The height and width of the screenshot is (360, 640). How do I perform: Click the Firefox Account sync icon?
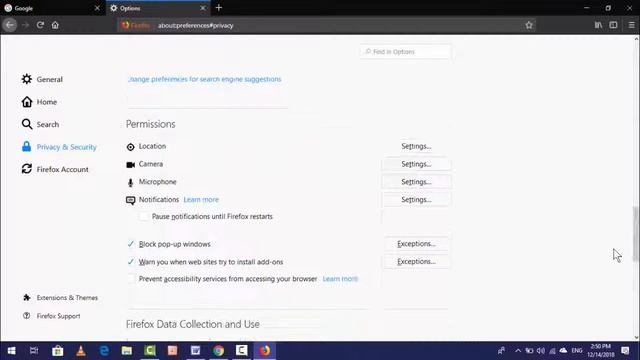pyautogui.click(x=27, y=169)
